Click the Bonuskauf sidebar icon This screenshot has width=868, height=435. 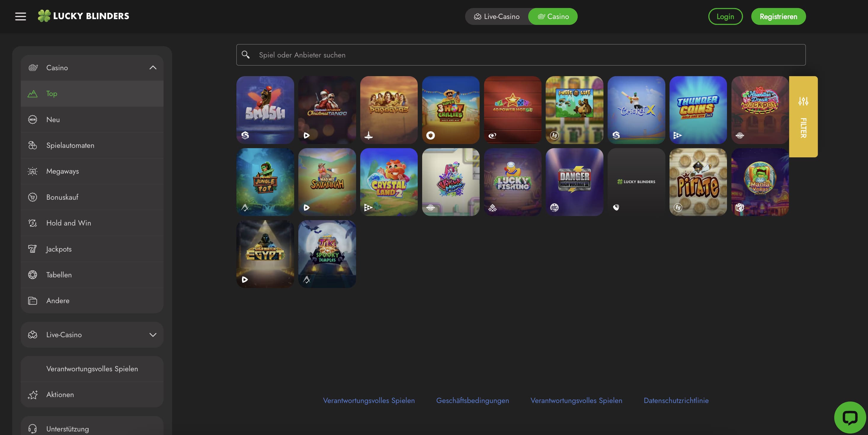tap(32, 197)
